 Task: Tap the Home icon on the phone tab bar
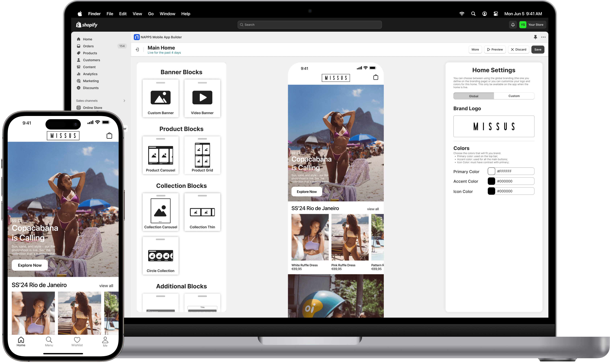(21, 340)
